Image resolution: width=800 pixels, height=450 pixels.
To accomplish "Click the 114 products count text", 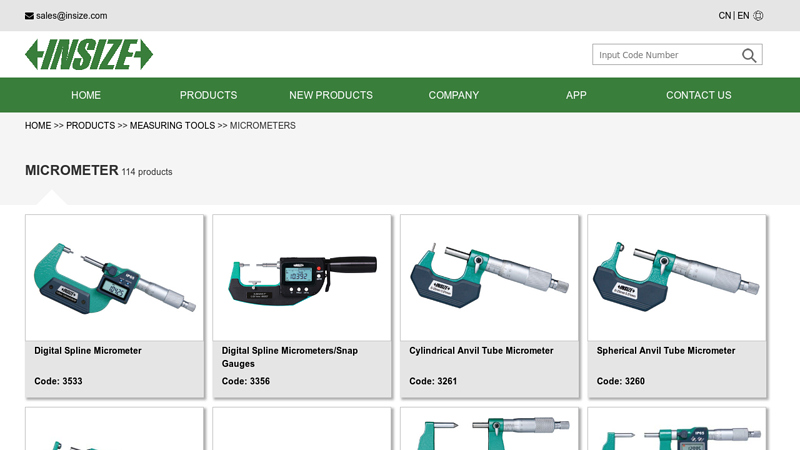I will pyautogui.click(x=147, y=172).
